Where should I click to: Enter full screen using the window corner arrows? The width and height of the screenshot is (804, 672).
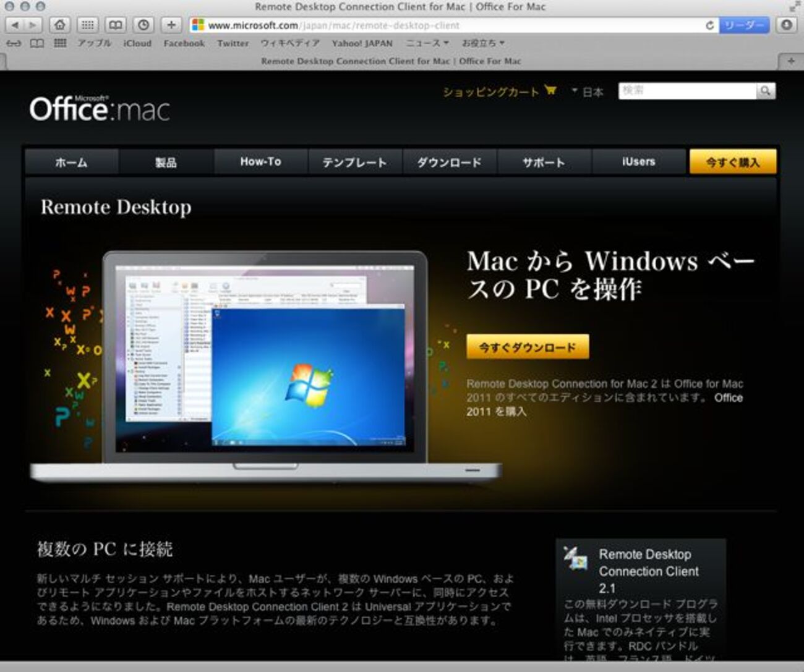[x=794, y=7]
